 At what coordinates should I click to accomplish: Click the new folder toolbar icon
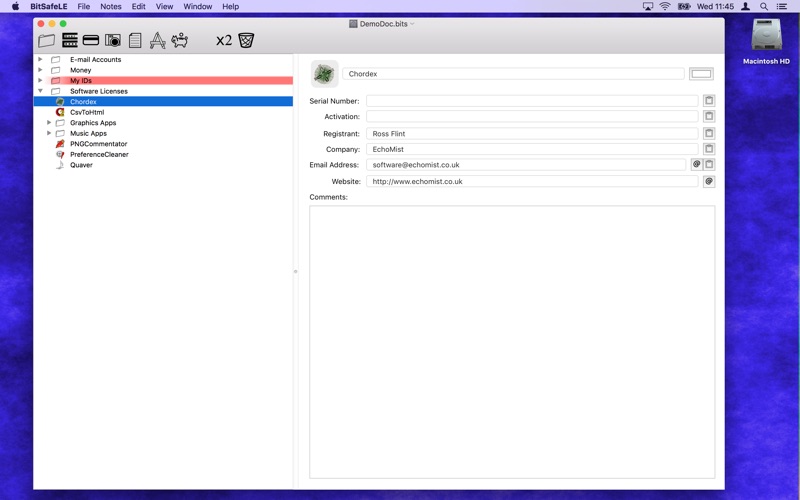click(46, 40)
